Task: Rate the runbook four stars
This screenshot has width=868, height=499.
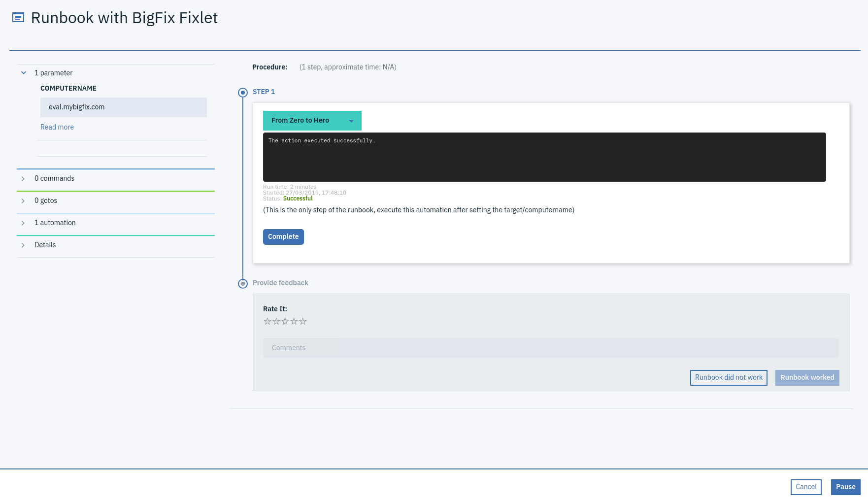Action: coord(294,321)
